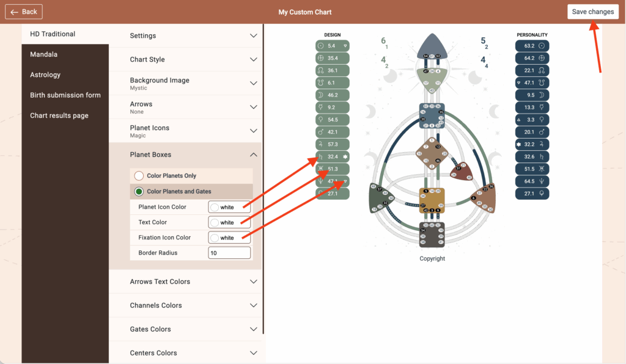
Task: Open the Astrology tab in the sidebar
Action: point(45,75)
